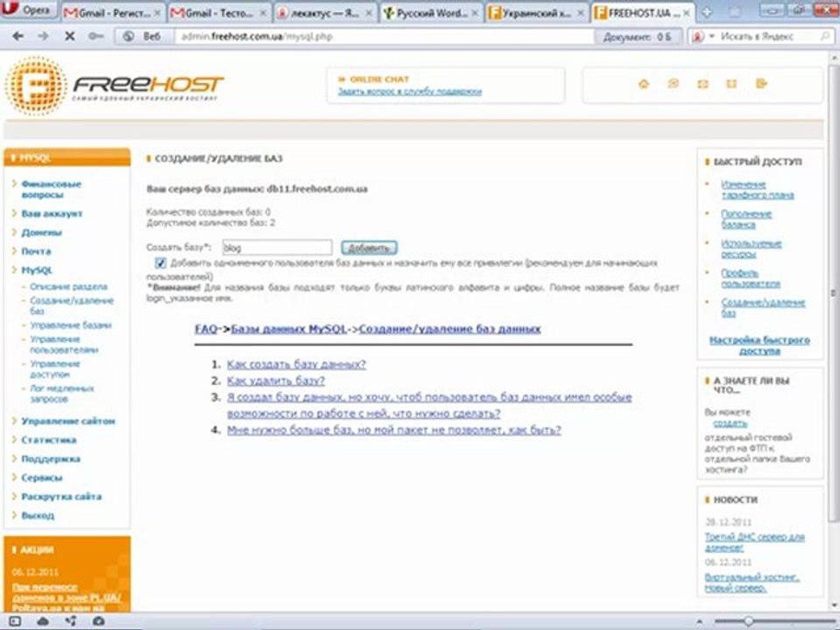Go back with the browser back arrow
The height and width of the screenshot is (630, 840).
(18, 37)
